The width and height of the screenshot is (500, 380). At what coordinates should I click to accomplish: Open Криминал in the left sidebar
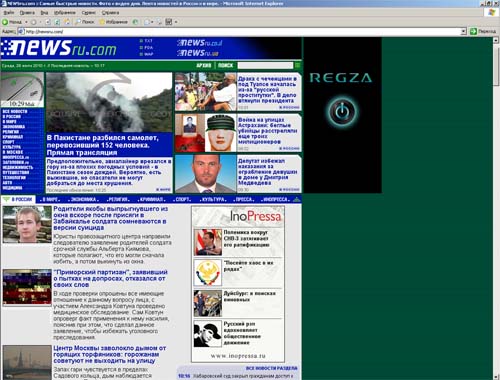(x=13, y=137)
